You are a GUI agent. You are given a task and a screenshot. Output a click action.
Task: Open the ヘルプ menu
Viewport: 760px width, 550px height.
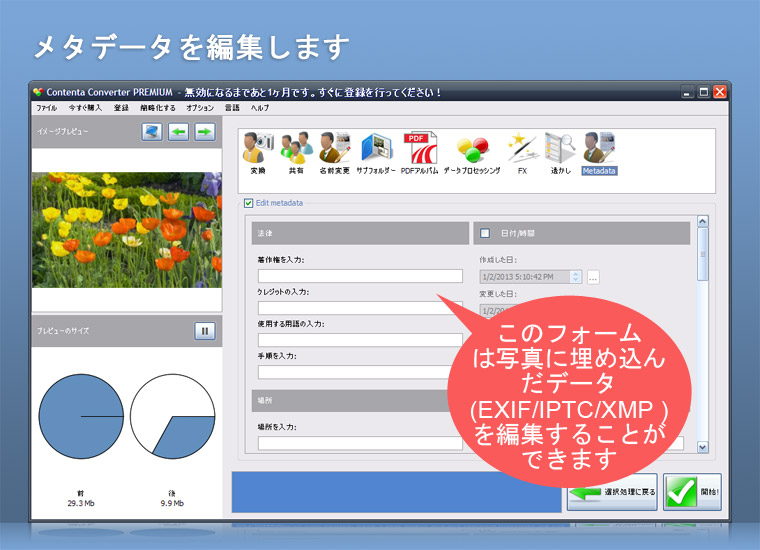260,108
